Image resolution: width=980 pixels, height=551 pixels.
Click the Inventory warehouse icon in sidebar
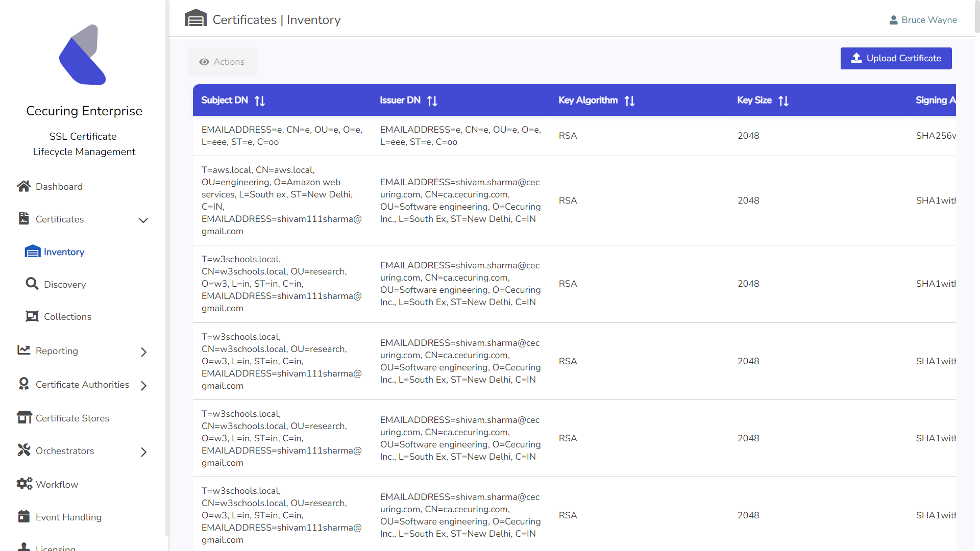point(33,252)
